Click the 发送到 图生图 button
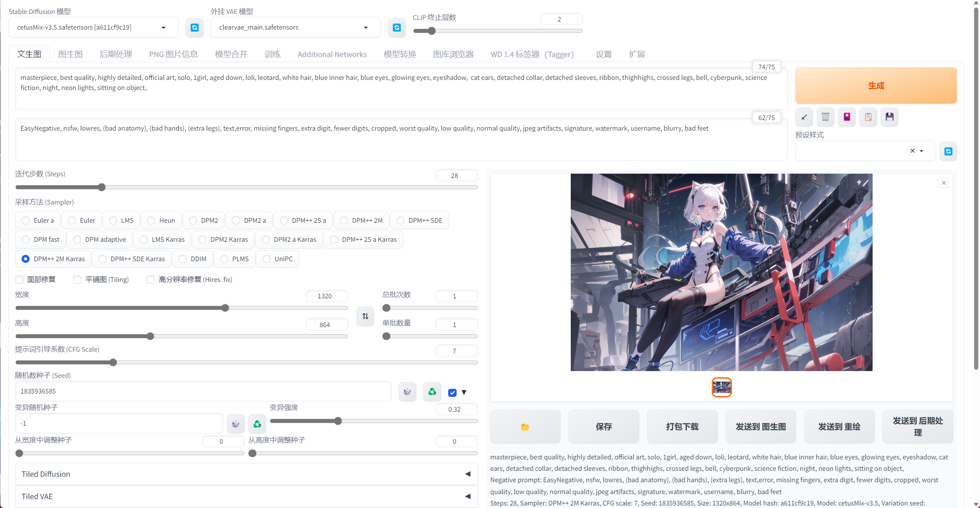 pos(761,427)
